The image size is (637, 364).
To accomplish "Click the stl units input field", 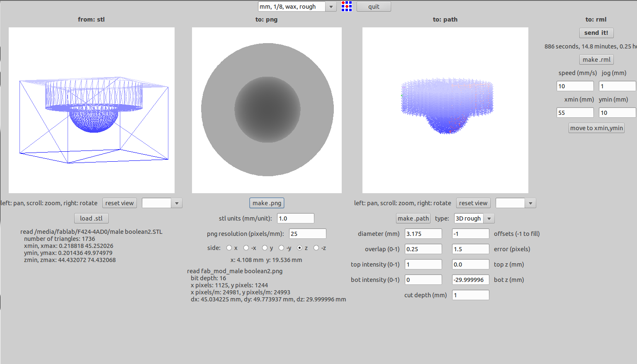I will [295, 218].
